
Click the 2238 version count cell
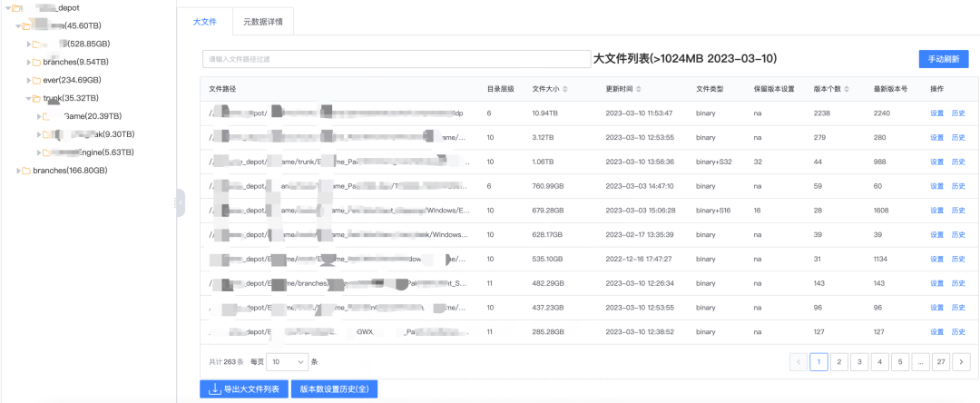(821, 113)
